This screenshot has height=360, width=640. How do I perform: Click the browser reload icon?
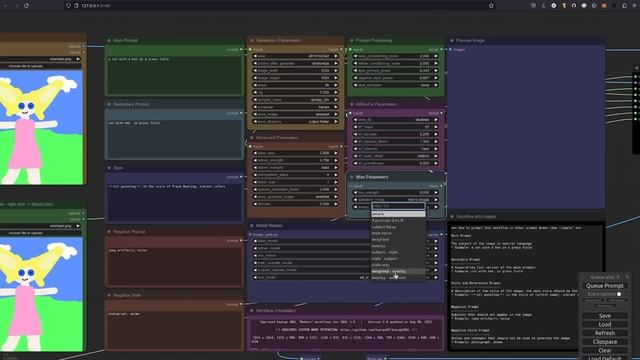coord(26,6)
